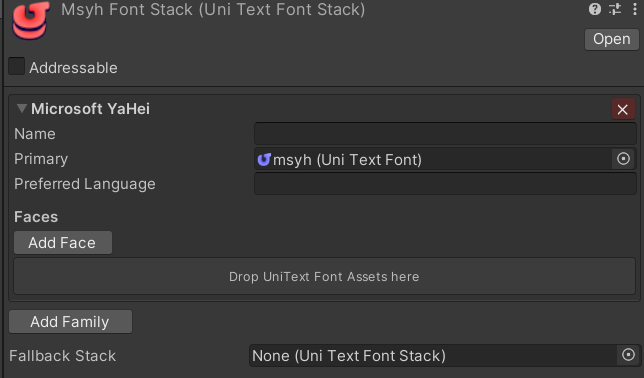Click the Drop UniText Font Assets here area
Image resolution: width=644 pixels, height=378 pixels.
coord(324,276)
